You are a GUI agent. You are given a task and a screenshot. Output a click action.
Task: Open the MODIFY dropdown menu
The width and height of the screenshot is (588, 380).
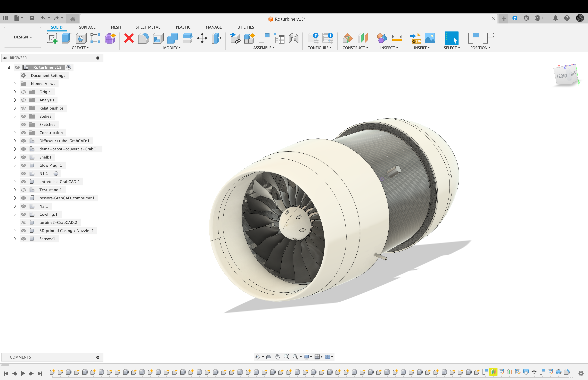pos(172,48)
